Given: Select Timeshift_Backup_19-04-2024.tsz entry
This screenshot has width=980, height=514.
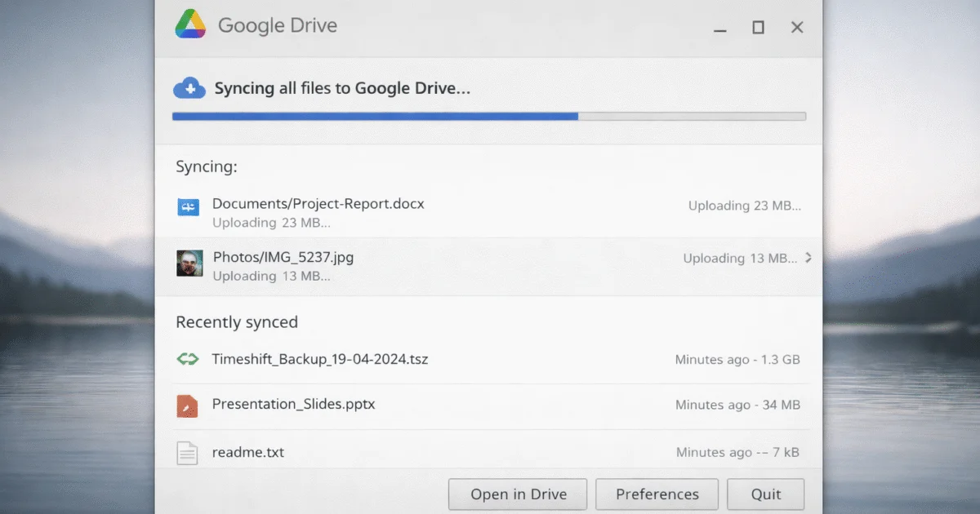Looking at the screenshot, I should pyautogui.click(x=320, y=359).
